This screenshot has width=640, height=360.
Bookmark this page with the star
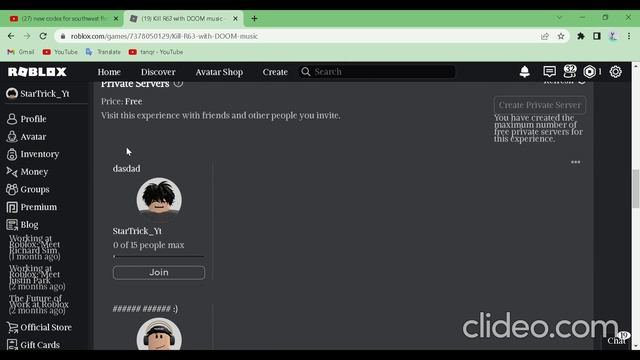point(561,36)
